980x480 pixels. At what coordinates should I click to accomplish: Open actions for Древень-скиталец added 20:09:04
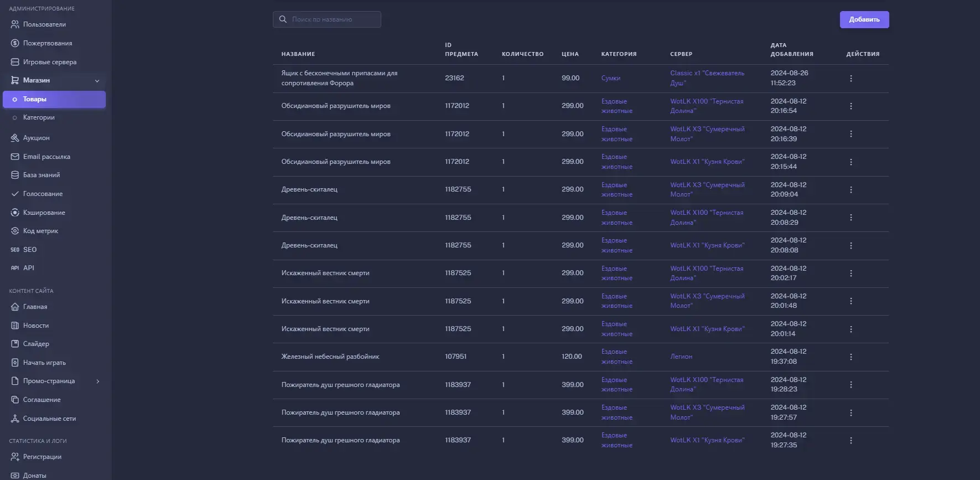[851, 190]
